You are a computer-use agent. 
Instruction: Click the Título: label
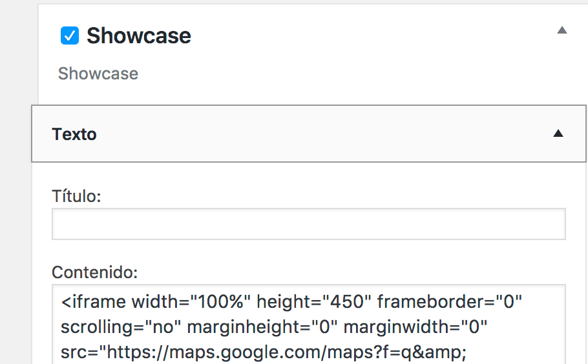click(76, 196)
